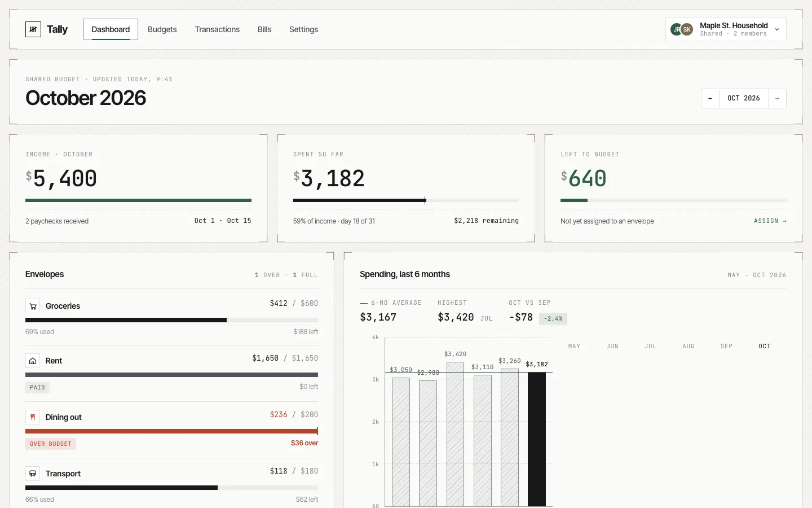812x508 pixels.
Task: Click the $2,218 remaining text
Action: pyautogui.click(x=486, y=221)
